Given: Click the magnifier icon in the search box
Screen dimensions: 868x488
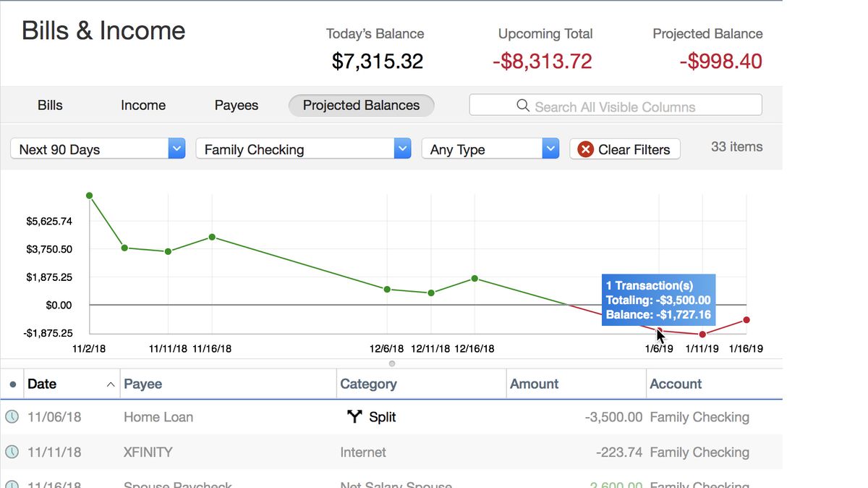Looking at the screenshot, I should (x=523, y=106).
